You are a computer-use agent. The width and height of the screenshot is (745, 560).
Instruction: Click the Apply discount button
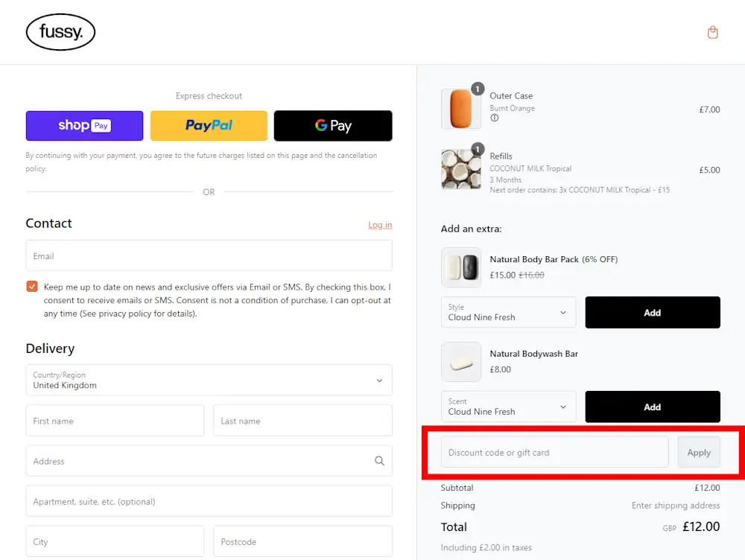coord(699,452)
